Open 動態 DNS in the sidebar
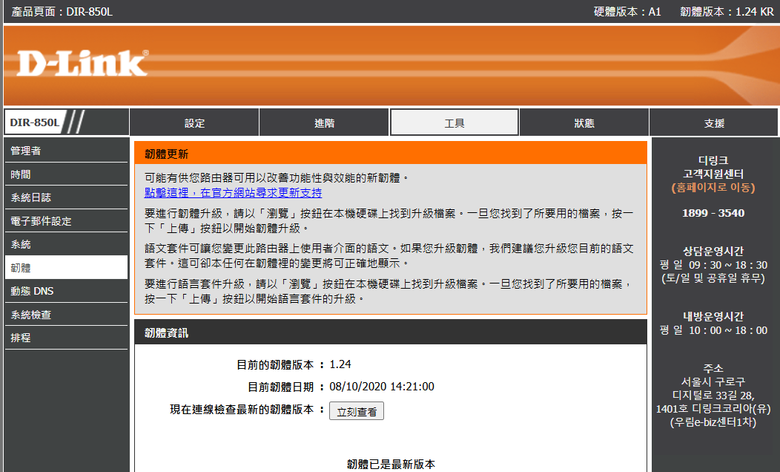This screenshot has height=472, width=780. 66,291
